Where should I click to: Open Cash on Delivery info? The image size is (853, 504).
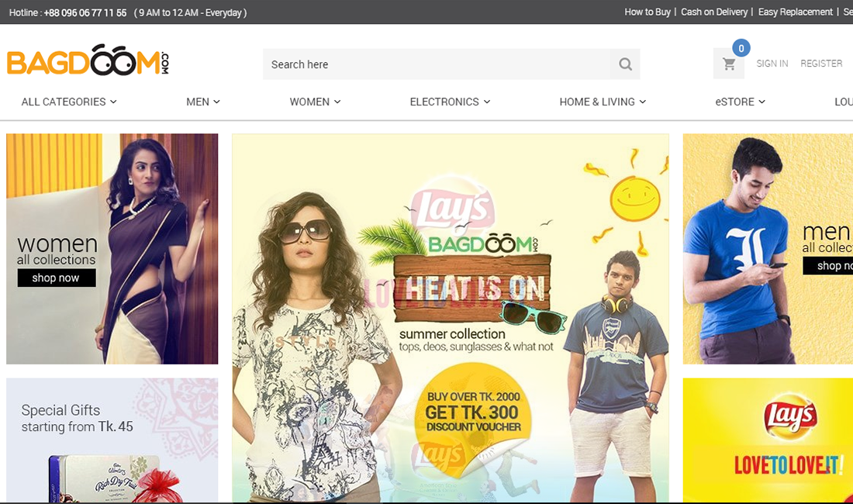point(714,12)
